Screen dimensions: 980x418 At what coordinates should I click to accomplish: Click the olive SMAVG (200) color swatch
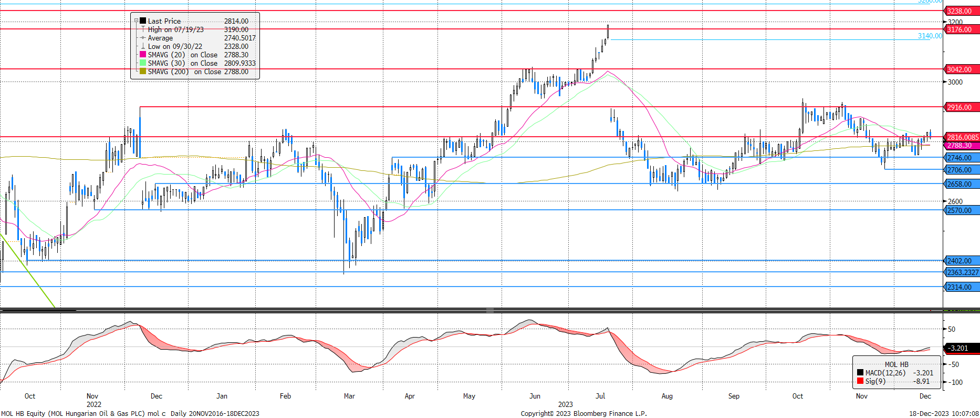[x=143, y=72]
